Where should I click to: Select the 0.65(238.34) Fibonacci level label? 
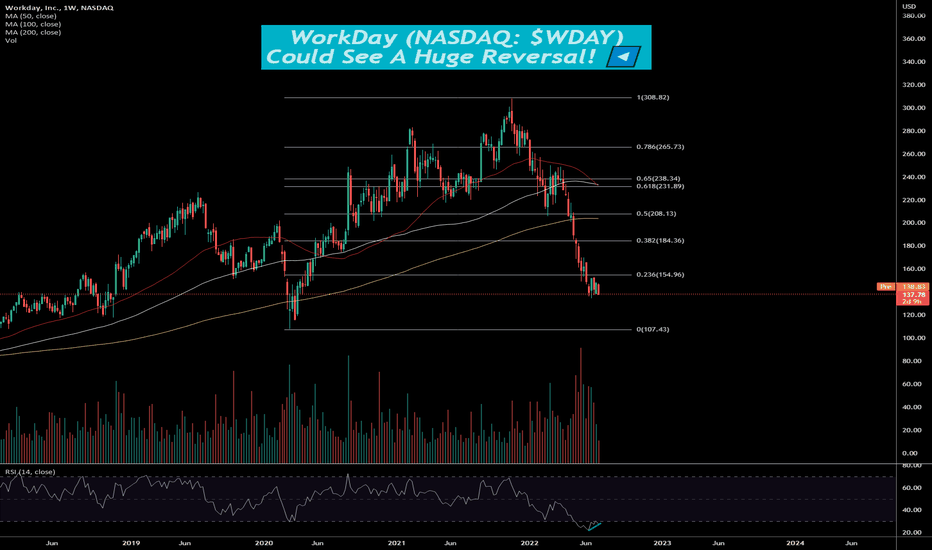[x=658, y=178]
